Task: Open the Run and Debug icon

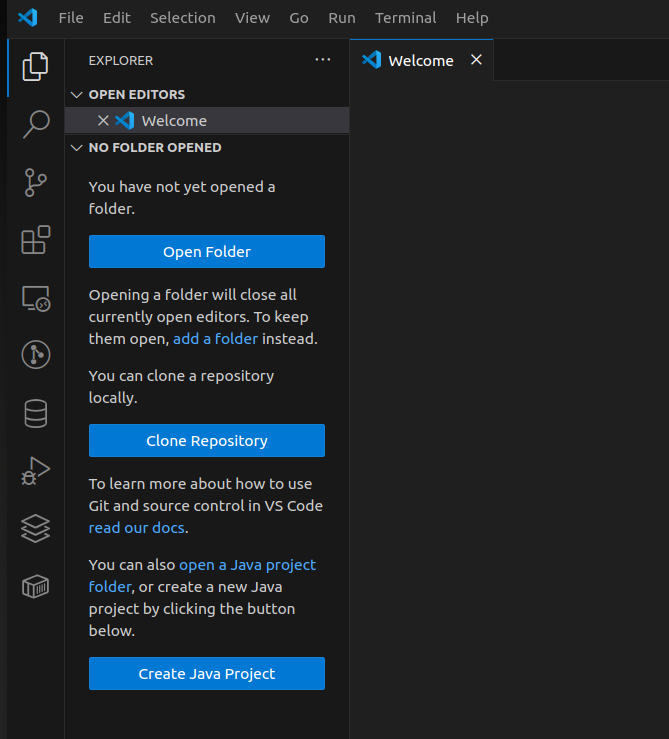Action: [35, 471]
